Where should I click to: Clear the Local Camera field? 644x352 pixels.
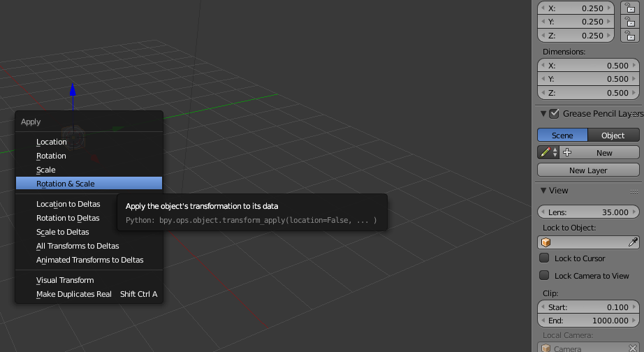(x=633, y=349)
